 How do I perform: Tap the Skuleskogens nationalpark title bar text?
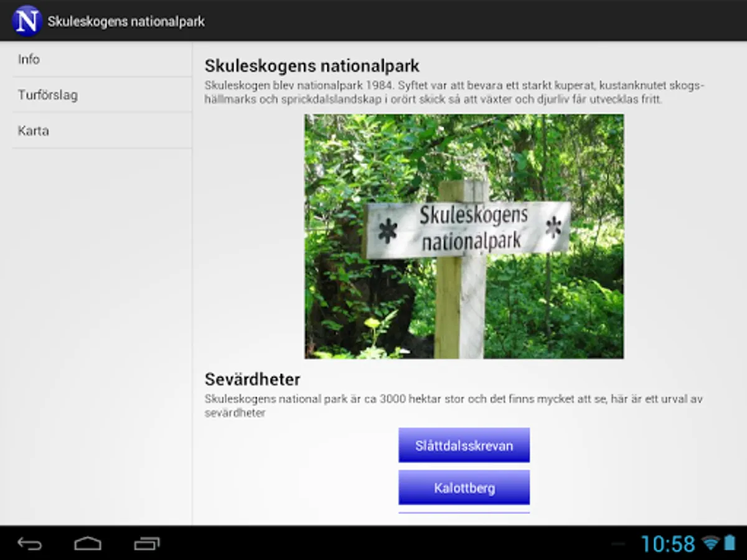pyautogui.click(x=126, y=21)
